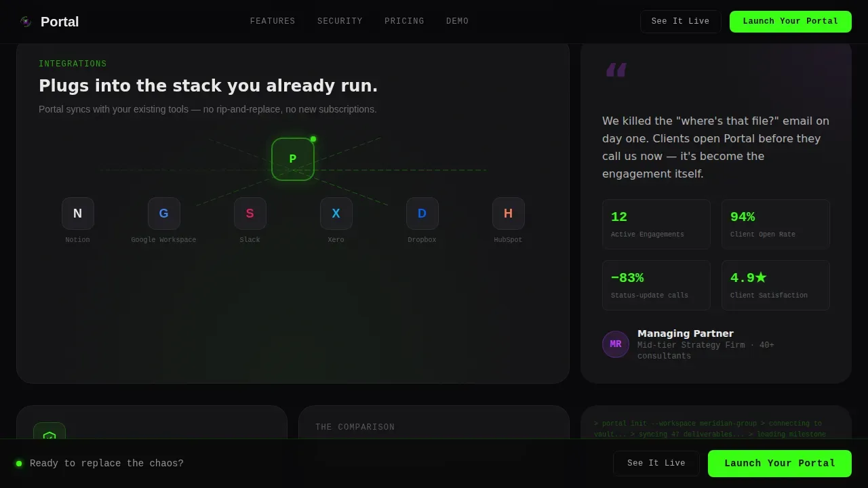Select the Notion integration icon

point(78,213)
